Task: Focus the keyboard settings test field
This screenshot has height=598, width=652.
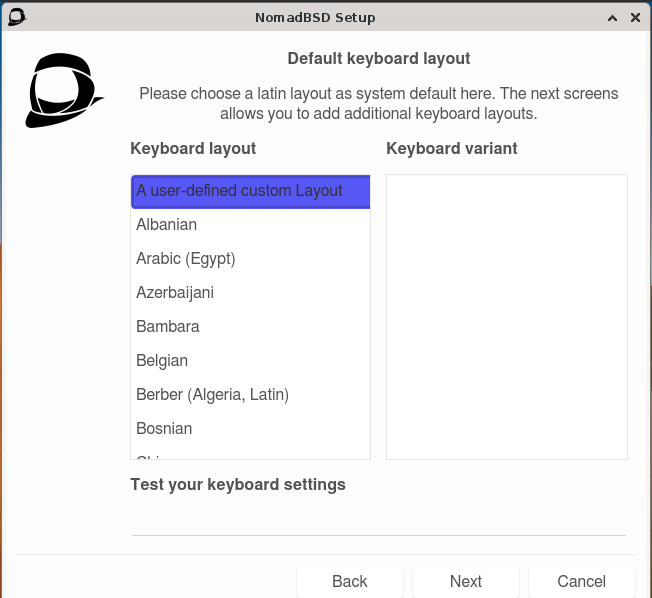Action: coord(378,519)
